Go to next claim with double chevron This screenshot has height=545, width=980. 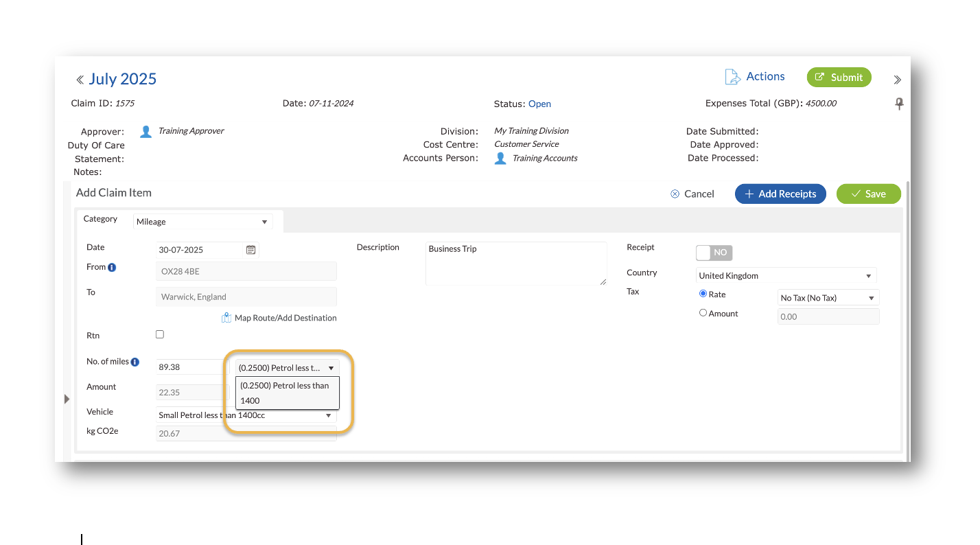897,80
